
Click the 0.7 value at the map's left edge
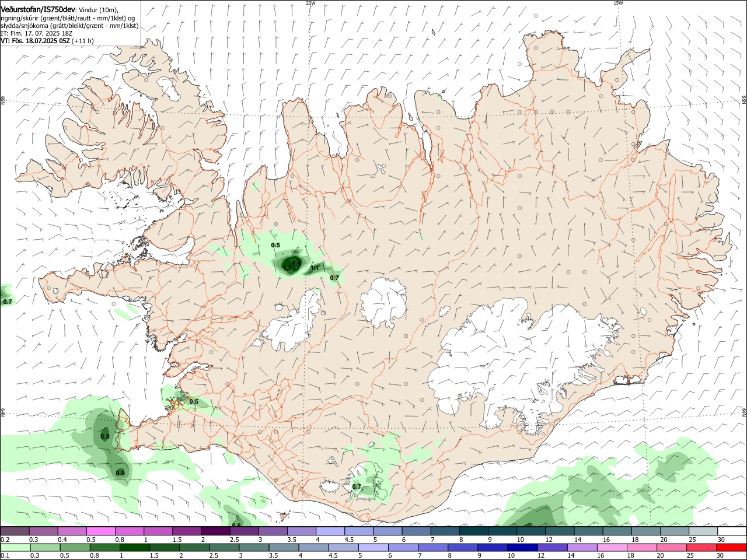[x=8, y=302]
